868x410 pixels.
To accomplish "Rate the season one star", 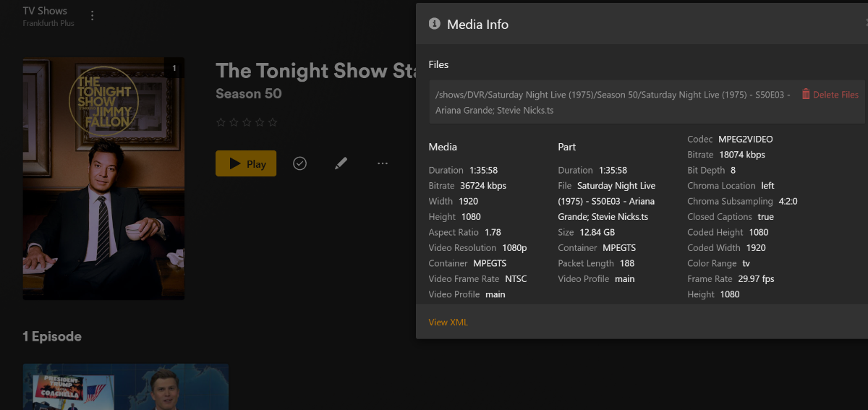I will click(221, 122).
